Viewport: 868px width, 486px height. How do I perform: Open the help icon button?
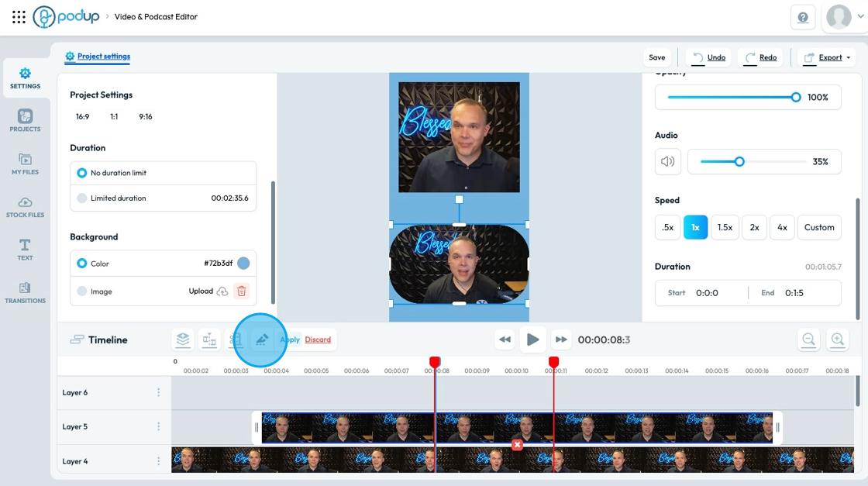pos(803,18)
